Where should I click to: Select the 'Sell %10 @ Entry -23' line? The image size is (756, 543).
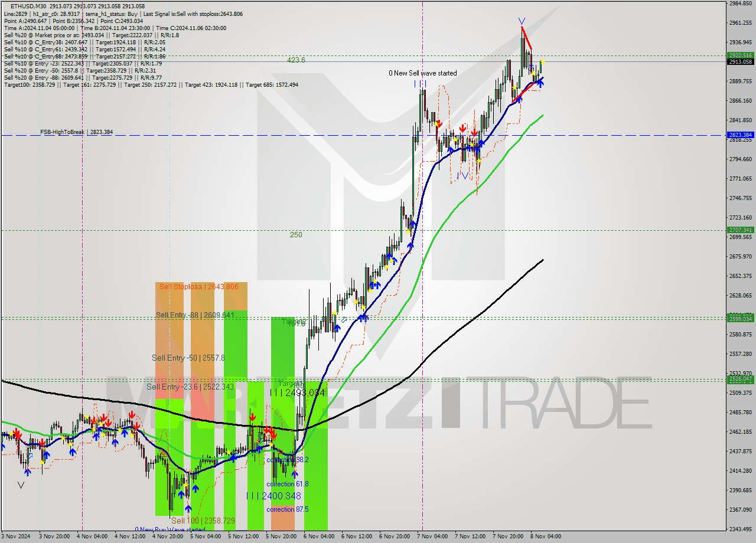point(83,64)
